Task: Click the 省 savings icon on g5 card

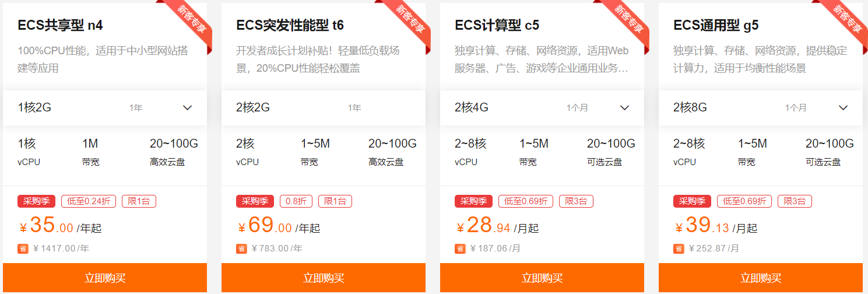Action: tap(679, 249)
